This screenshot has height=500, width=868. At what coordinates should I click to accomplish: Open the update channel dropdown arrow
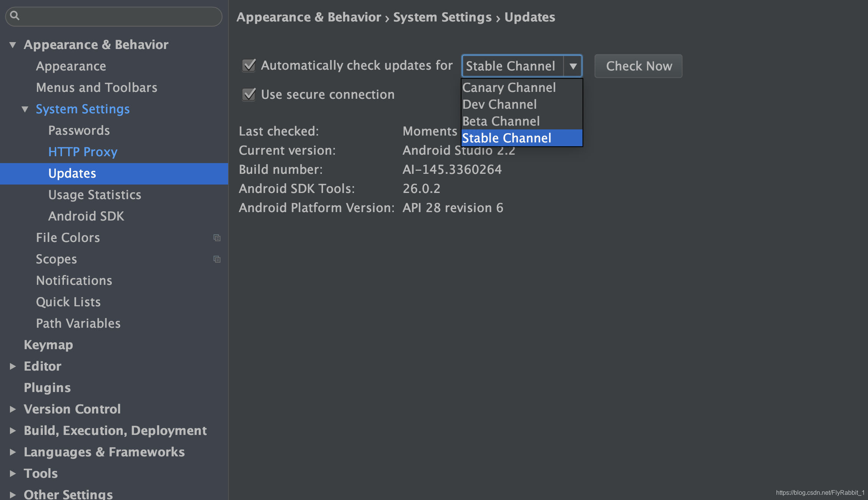pos(573,66)
